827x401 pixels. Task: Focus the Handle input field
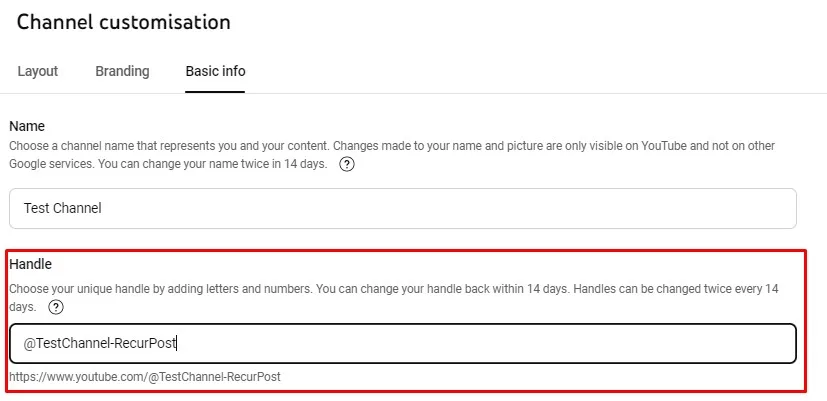pyautogui.click(x=403, y=343)
